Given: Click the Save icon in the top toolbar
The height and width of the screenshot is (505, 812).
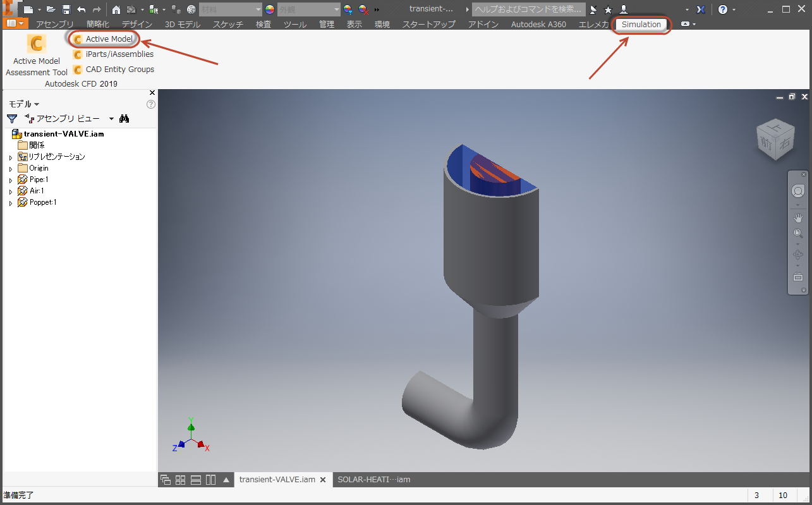Looking at the screenshot, I should pyautogui.click(x=65, y=9).
